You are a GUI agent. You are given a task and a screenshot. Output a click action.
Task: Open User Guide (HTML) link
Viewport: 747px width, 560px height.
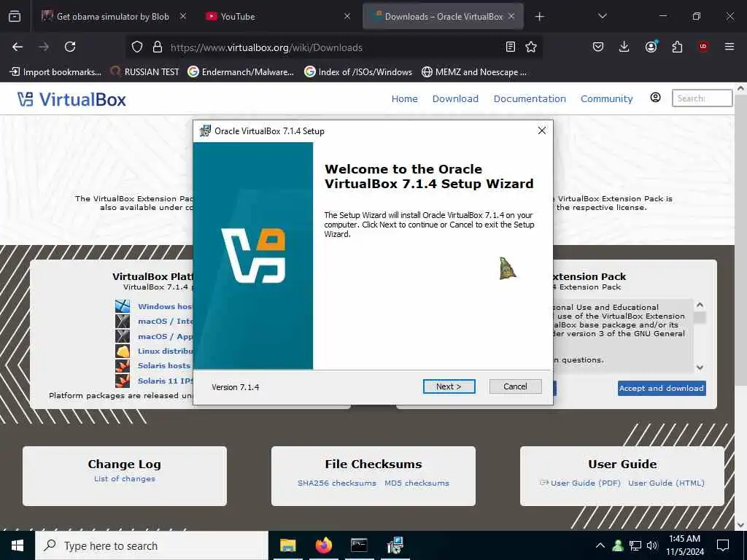666,483
